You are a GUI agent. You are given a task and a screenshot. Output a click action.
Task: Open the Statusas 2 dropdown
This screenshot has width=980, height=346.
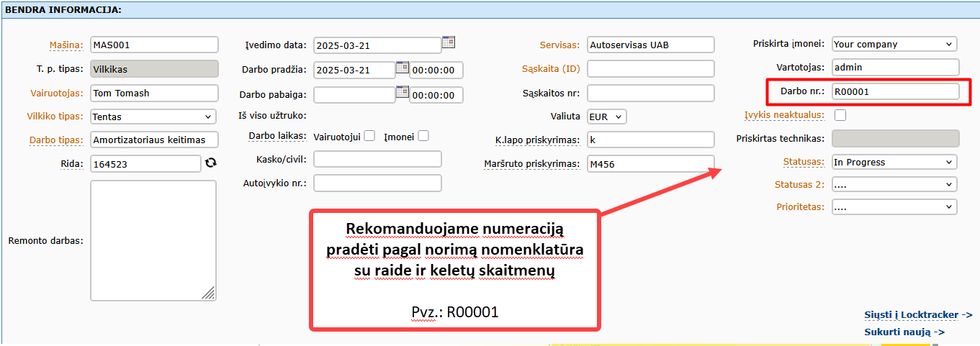coord(894,184)
